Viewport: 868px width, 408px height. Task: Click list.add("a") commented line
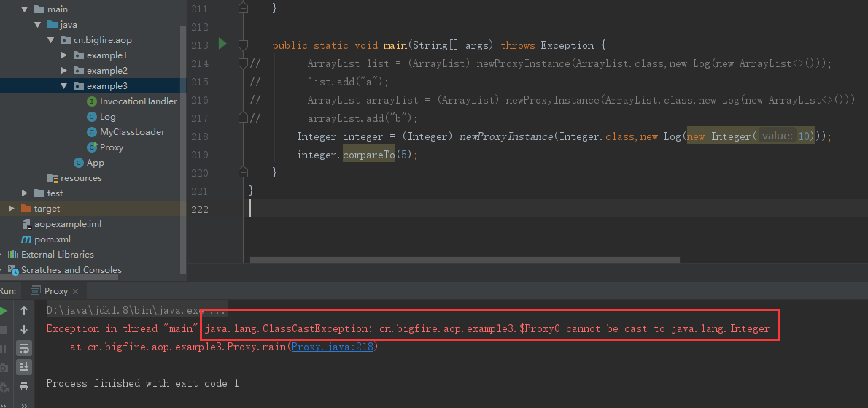[349, 81]
